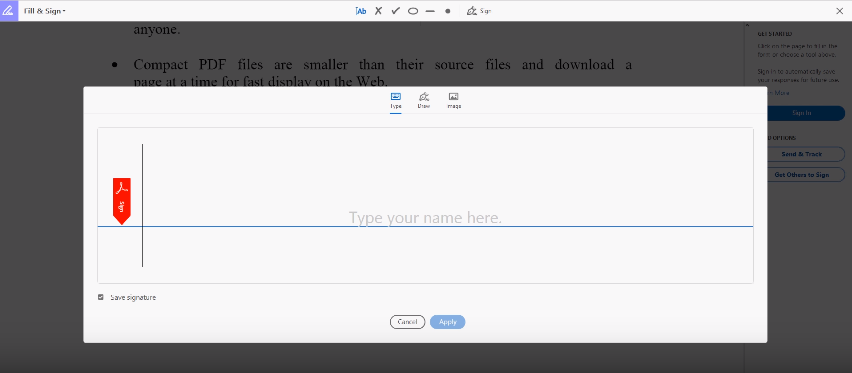Select the Line tool

[x=430, y=11]
